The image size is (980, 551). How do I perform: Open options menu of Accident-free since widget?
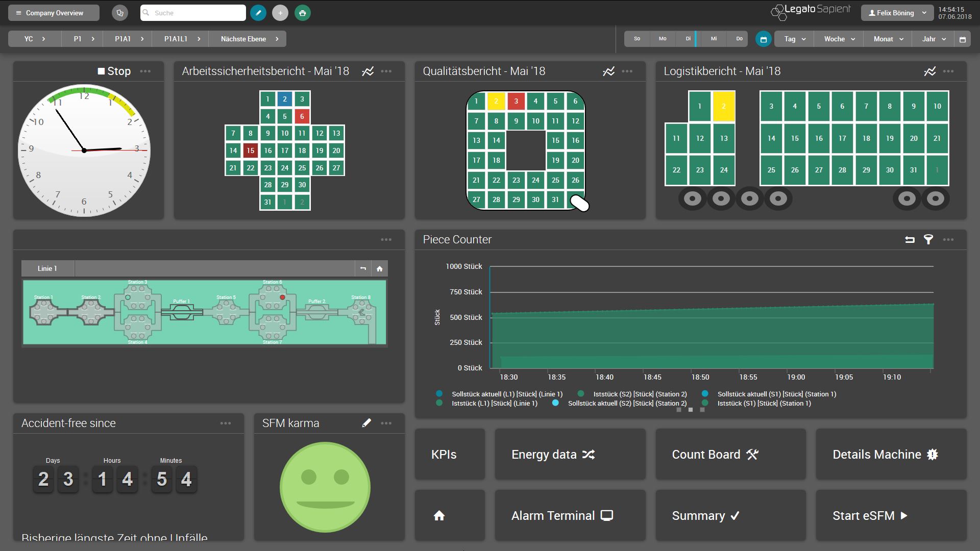pyautogui.click(x=226, y=423)
